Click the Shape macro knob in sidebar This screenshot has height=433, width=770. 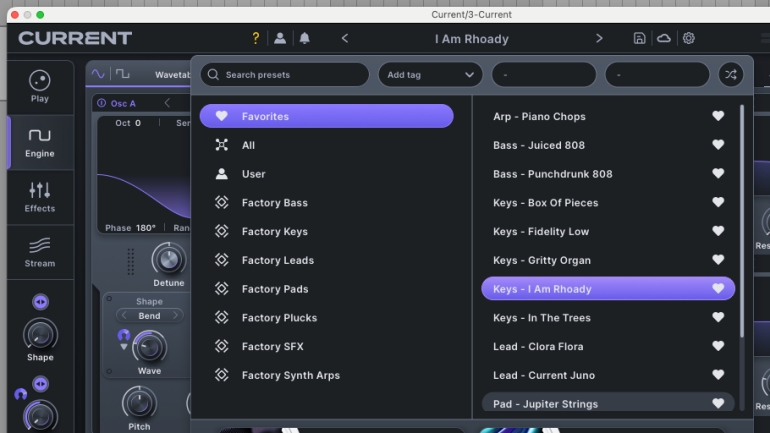(x=40, y=335)
